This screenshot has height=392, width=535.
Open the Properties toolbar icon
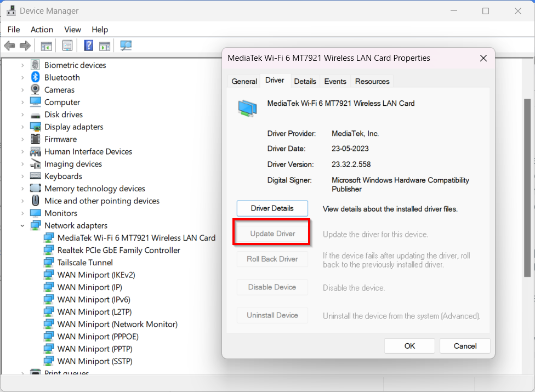[67, 46]
